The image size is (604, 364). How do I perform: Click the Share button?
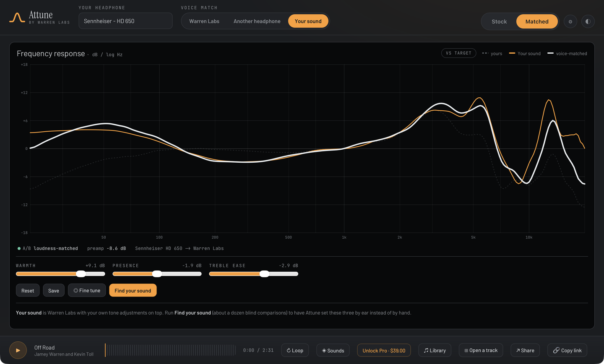tap(525, 350)
